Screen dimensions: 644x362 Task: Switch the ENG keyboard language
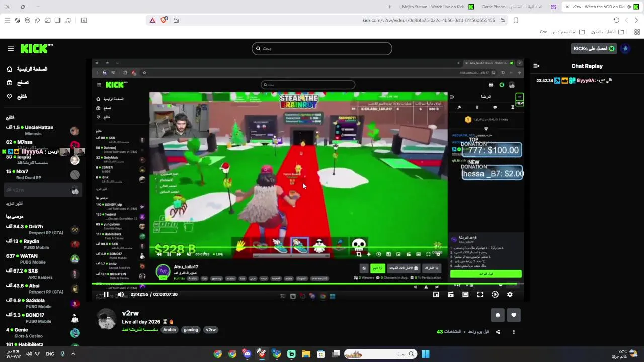click(x=50, y=354)
